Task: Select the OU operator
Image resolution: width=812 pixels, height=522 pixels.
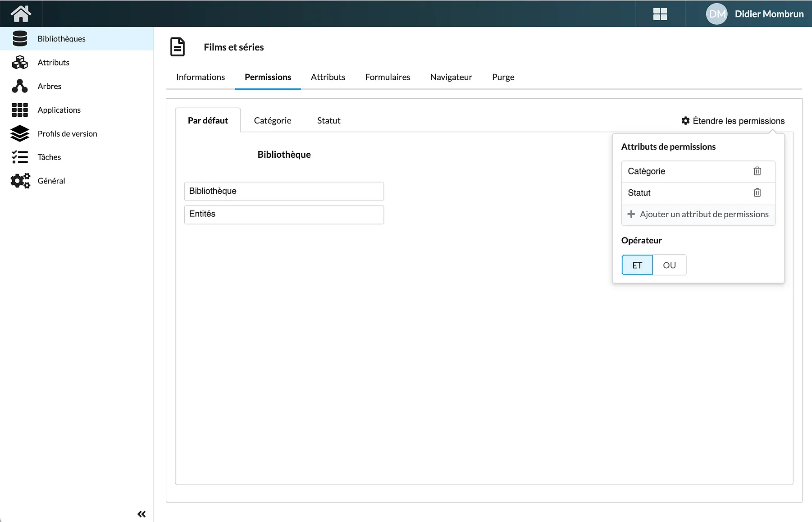Action: pyautogui.click(x=669, y=265)
